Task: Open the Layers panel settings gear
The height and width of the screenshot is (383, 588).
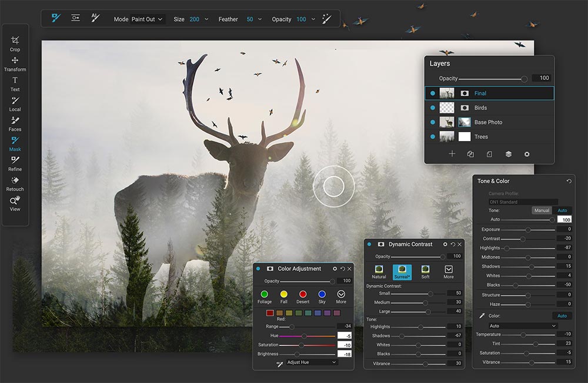Action: tap(526, 153)
